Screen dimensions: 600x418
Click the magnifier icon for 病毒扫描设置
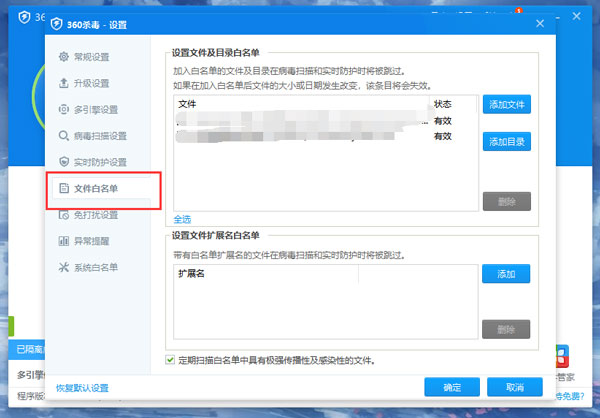(x=64, y=136)
